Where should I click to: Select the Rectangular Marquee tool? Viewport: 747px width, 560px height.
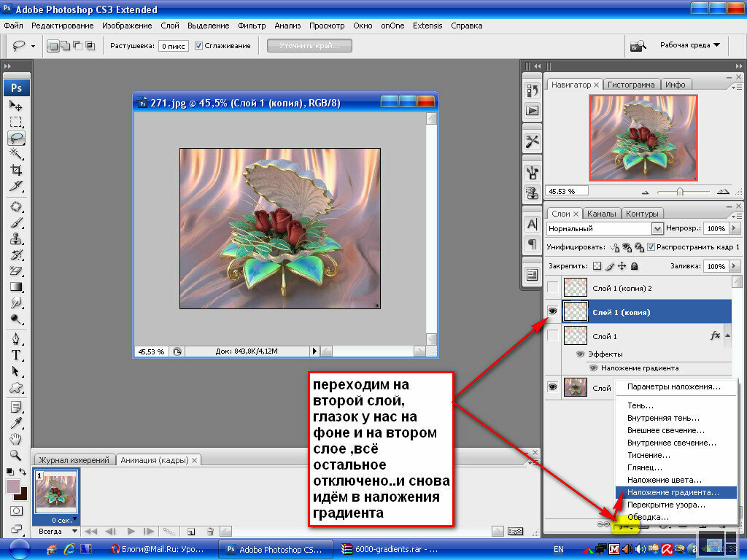coord(16,122)
